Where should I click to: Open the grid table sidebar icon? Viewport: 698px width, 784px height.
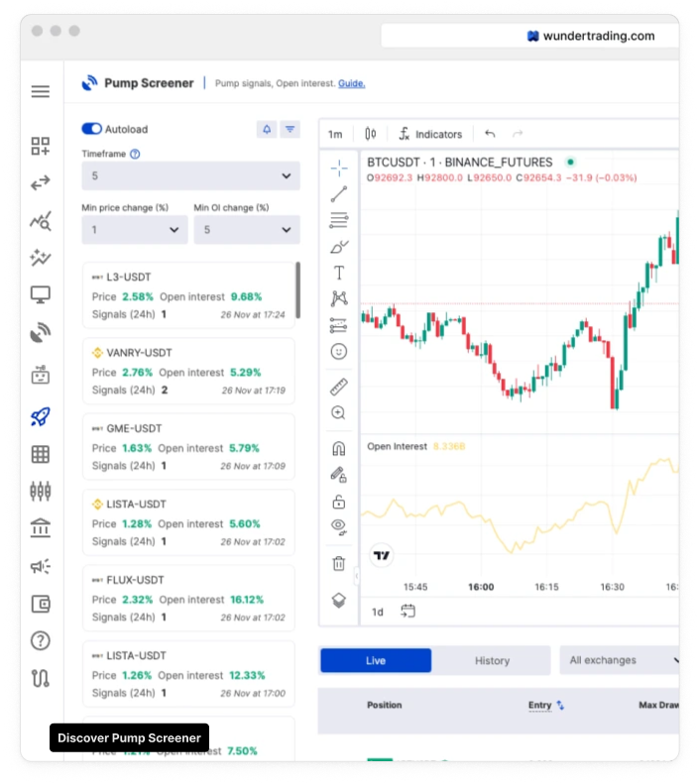[41, 454]
